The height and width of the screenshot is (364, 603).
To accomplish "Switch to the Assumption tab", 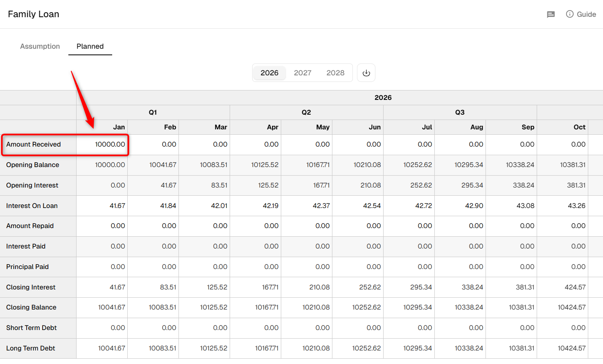I will click(40, 46).
